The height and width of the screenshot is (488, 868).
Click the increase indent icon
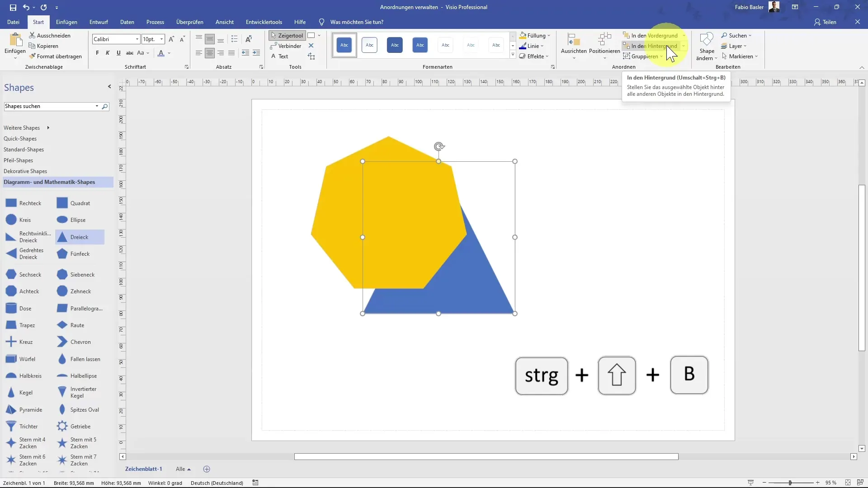(256, 53)
